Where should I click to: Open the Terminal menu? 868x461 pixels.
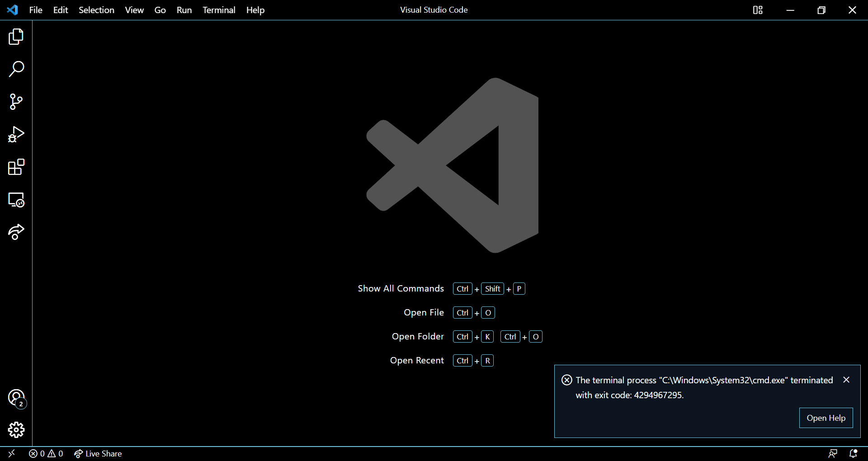(219, 9)
